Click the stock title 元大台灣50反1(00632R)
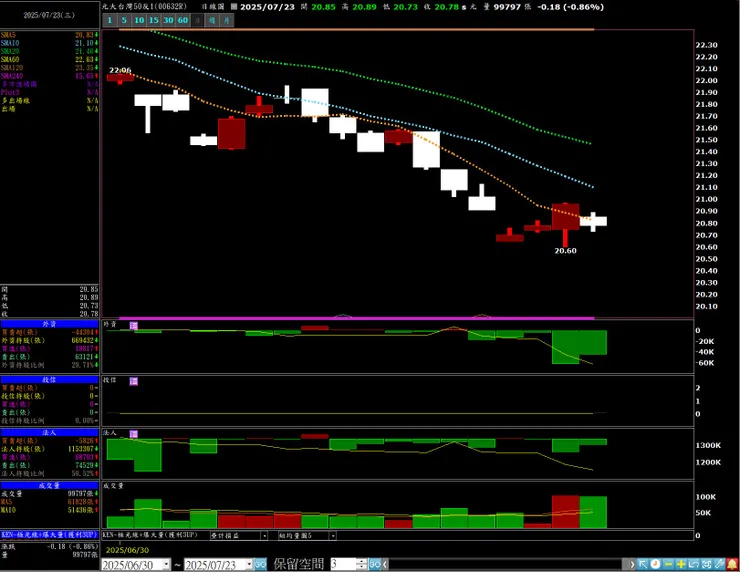740x572 pixels. tap(144, 7)
